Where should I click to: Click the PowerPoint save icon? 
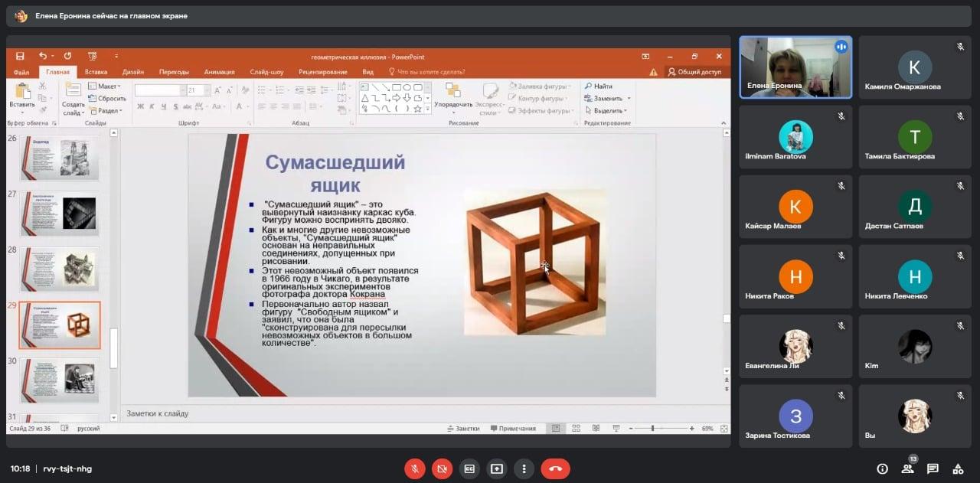point(20,57)
